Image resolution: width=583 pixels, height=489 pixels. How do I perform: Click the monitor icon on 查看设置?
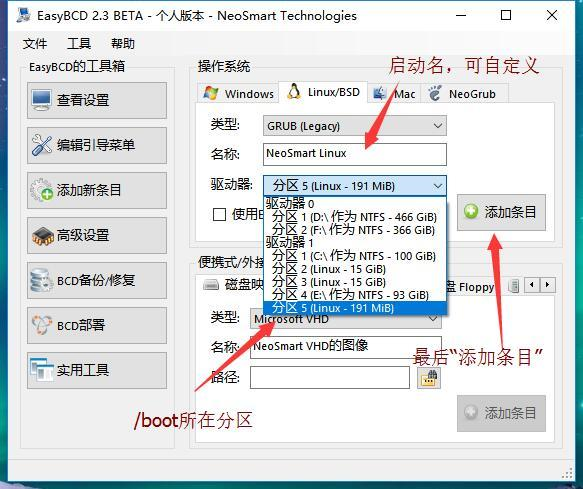click(x=41, y=100)
